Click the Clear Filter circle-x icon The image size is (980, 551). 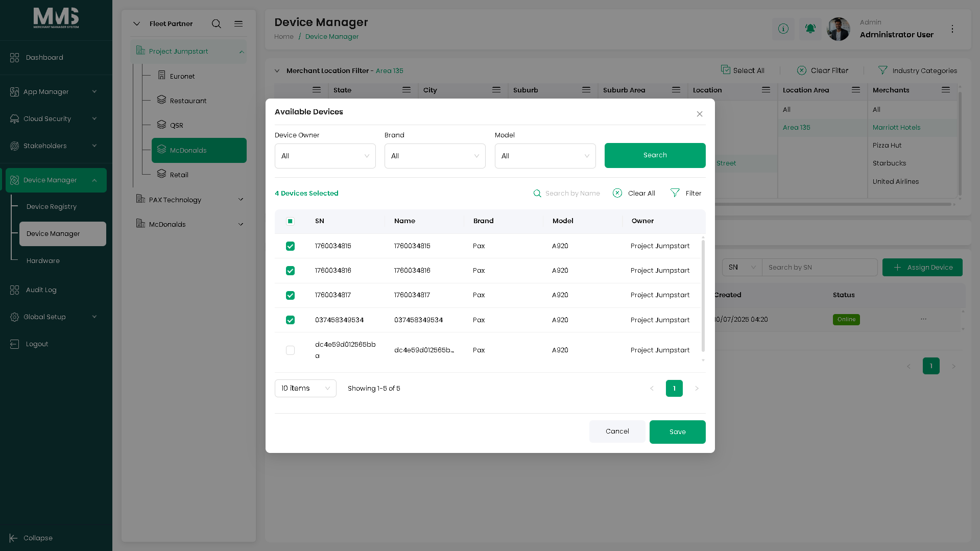tap(802, 70)
